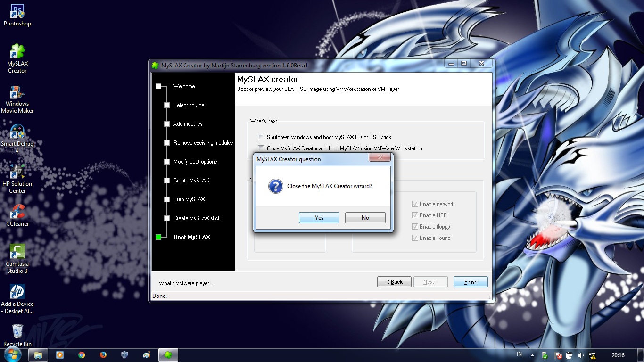Click the clover icon in MySLAX title bar
Screen dimensions: 644x362
(x=155, y=65)
